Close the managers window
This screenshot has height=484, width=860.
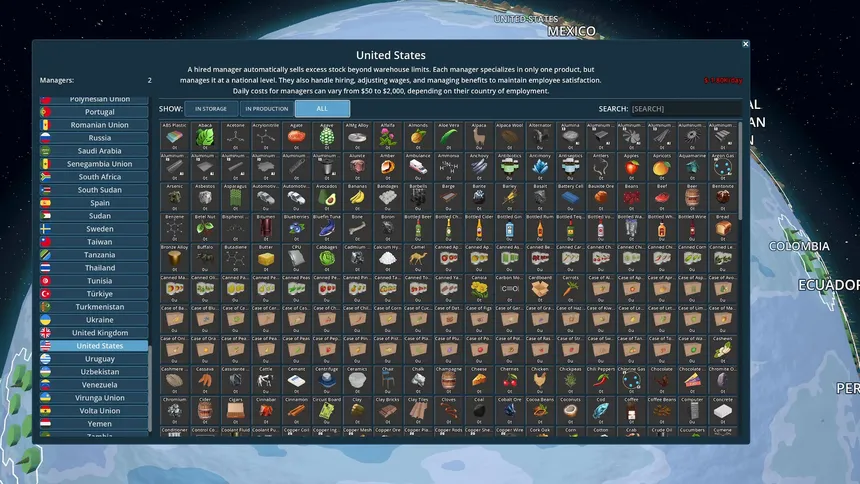(x=745, y=44)
